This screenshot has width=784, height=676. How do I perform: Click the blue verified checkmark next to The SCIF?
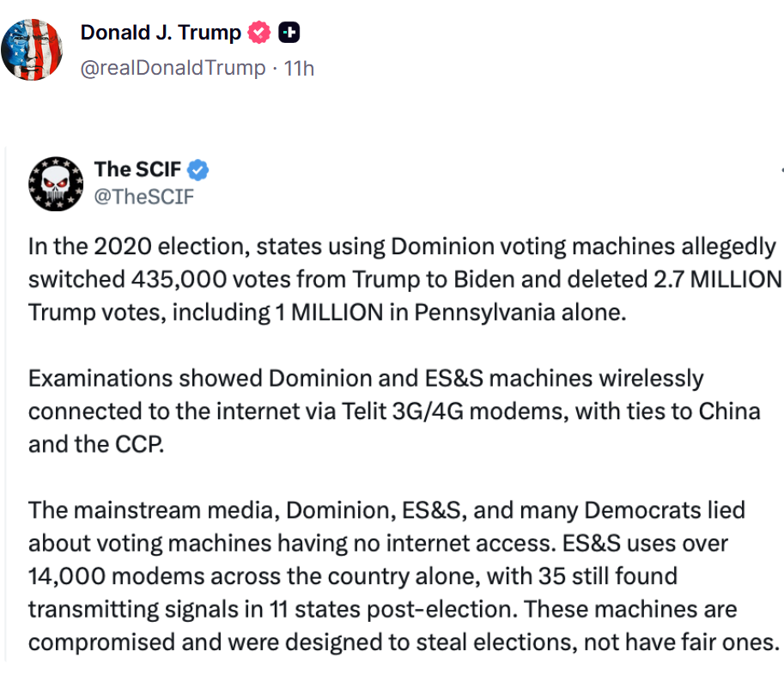[198, 170]
